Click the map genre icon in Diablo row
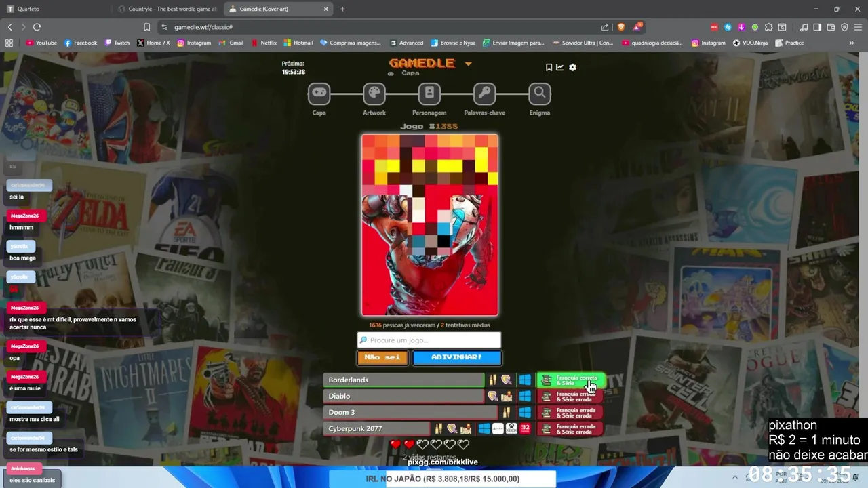This screenshot has width=868, height=488. point(506,396)
